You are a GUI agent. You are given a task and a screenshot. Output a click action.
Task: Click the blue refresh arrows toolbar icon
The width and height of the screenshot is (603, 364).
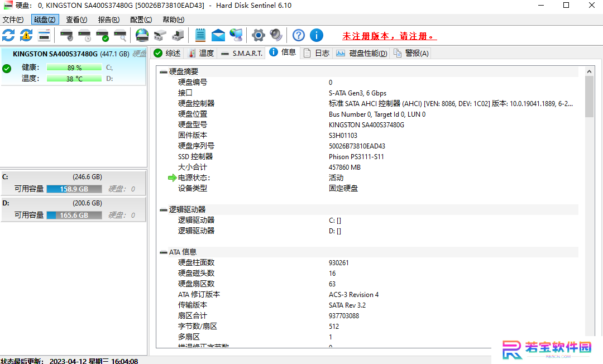(8, 35)
